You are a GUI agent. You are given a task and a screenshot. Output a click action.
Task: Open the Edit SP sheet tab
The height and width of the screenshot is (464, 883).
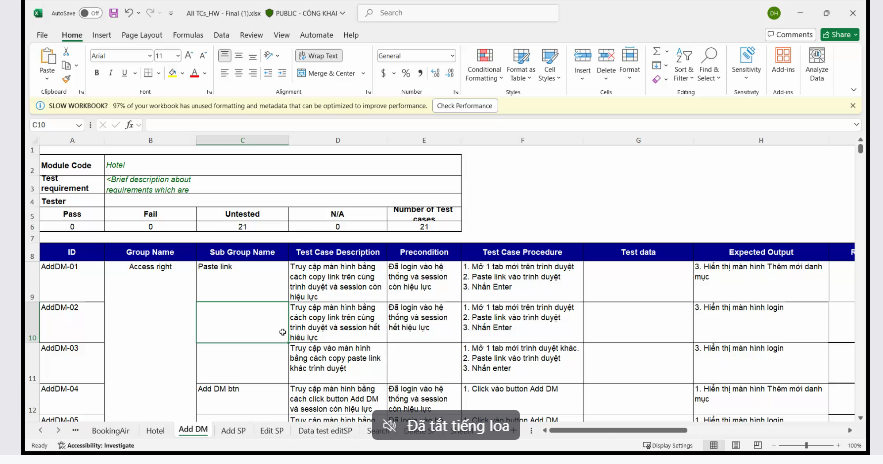pyautogui.click(x=272, y=430)
